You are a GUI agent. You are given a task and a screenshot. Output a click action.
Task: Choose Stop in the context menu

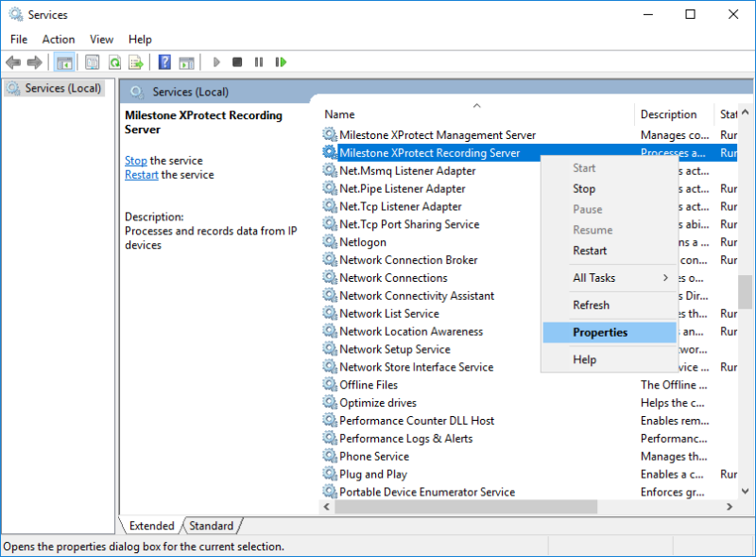tap(610, 189)
